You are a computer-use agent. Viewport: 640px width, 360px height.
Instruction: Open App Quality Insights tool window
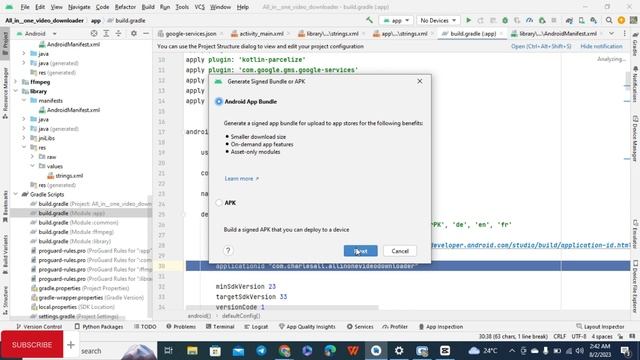click(307, 327)
